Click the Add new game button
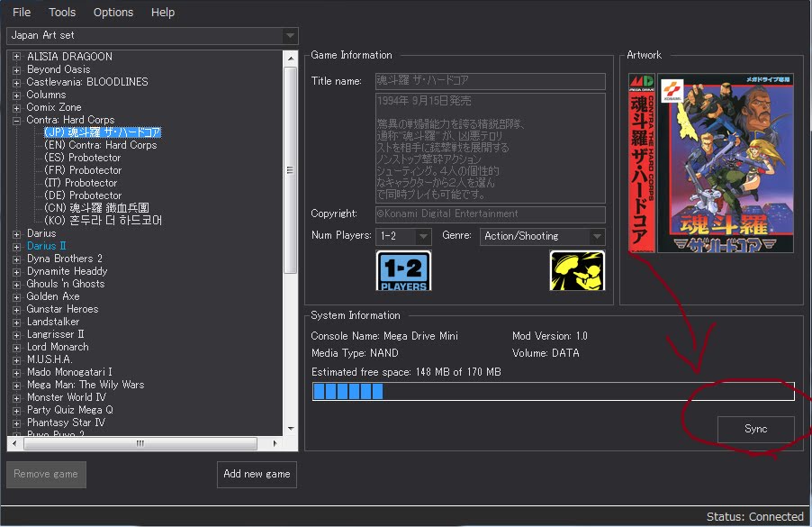 tap(257, 474)
